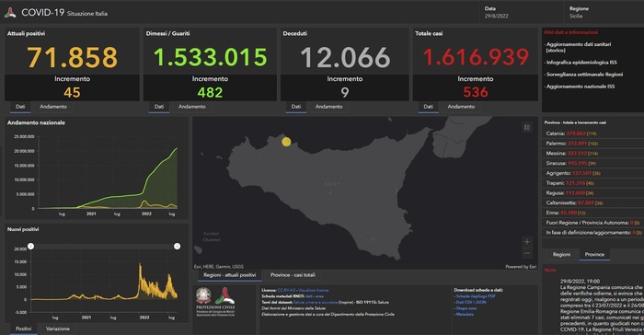Open the map legend toggle icon
The height and width of the screenshot is (335, 644).
(x=527, y=127)
